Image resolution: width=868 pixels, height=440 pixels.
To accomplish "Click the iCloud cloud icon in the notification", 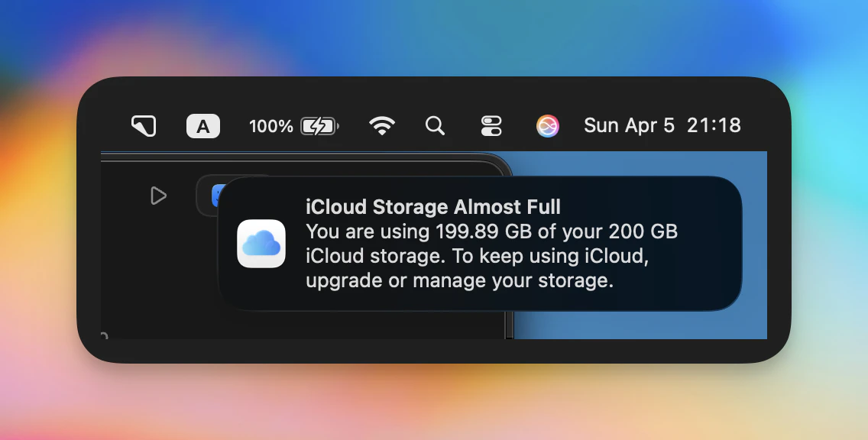I will (261, 243).
